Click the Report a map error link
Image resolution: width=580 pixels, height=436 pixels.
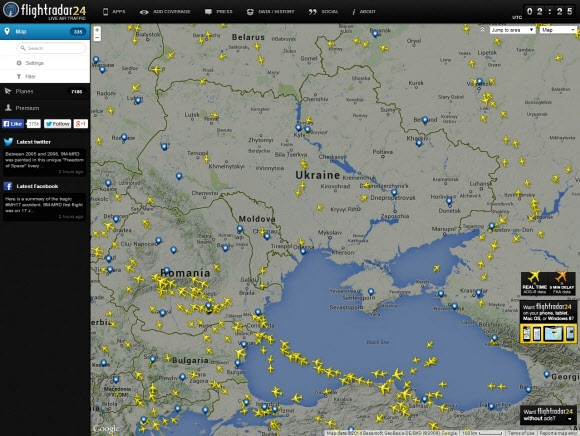pyautogui.click(x=558, y=433)
